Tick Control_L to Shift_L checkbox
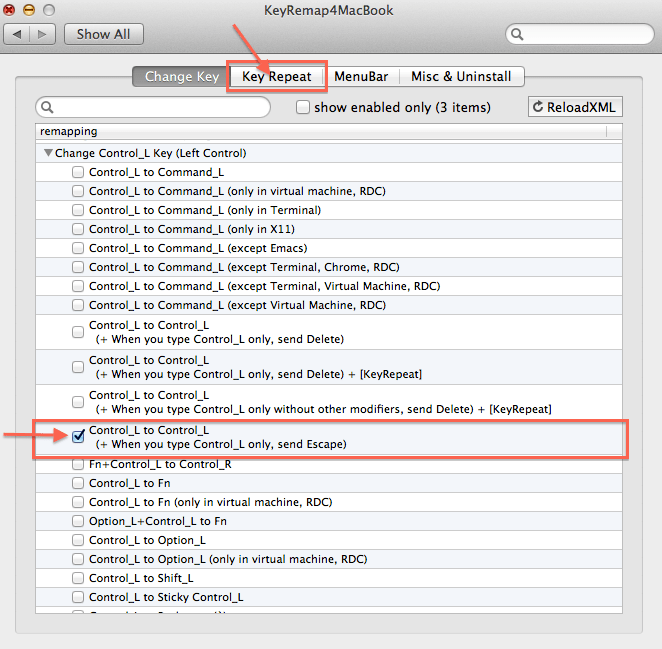This screenshot has width=662, height=649. click(79, 578)
